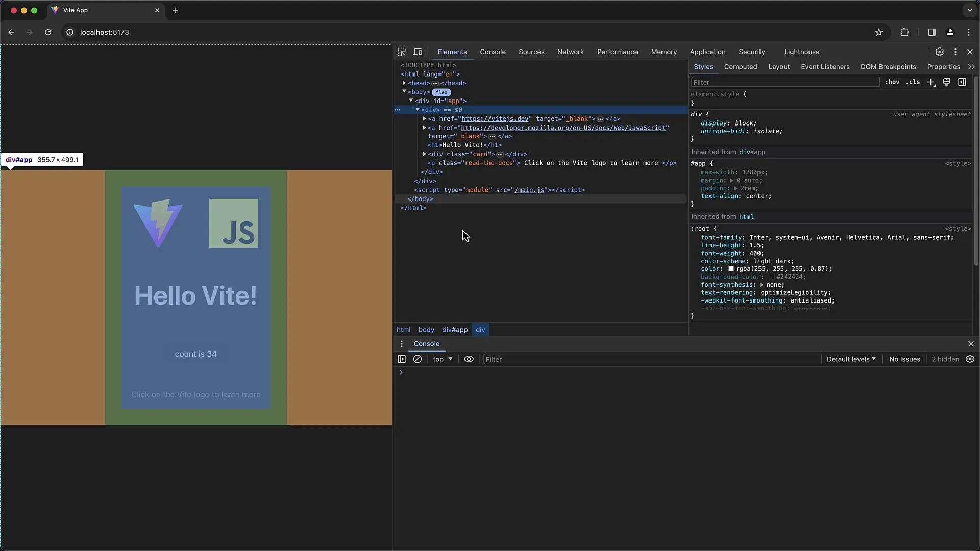
Task: Click the flex badge on body
Action: (442, 92)
